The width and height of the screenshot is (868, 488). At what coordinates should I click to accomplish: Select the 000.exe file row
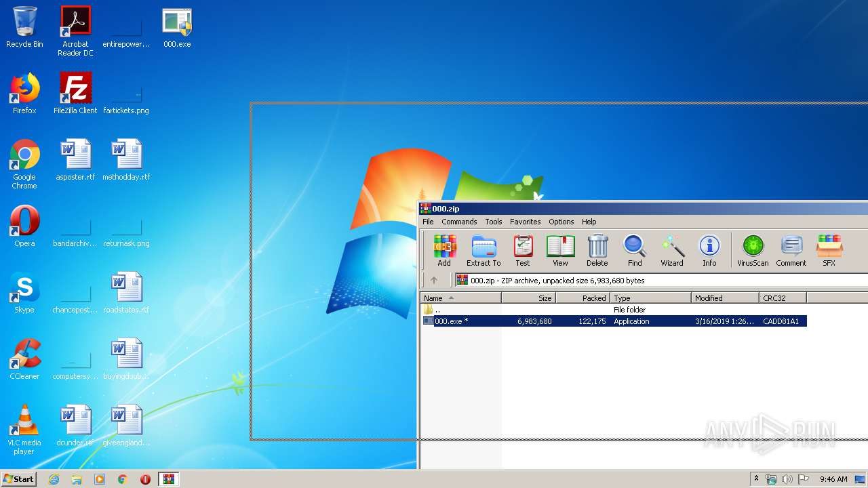pos(614,321)
